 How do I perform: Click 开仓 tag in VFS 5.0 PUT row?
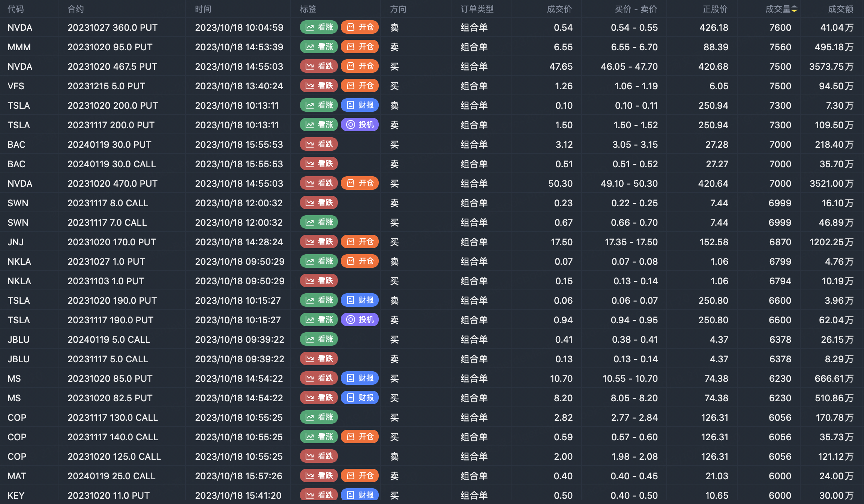[x=360, y=86]
